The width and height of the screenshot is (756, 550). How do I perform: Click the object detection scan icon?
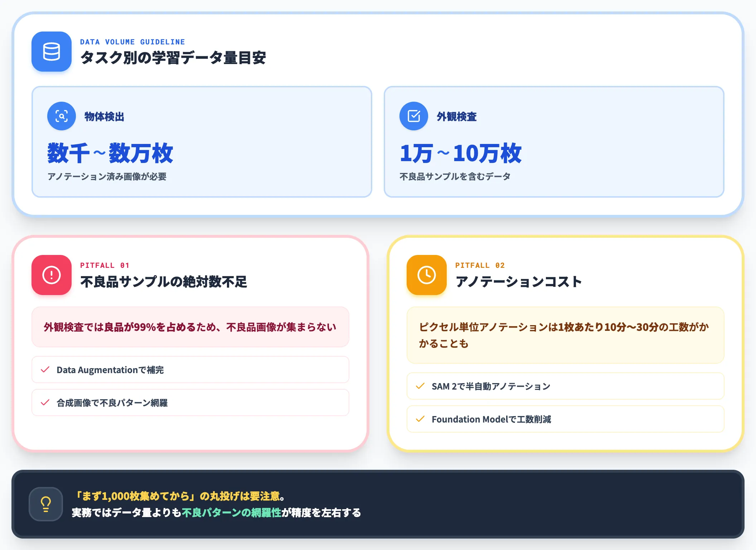[62, 116]
